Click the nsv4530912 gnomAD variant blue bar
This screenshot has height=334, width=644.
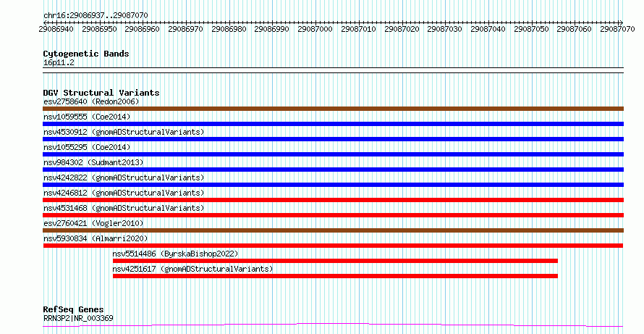pos(333,139)
